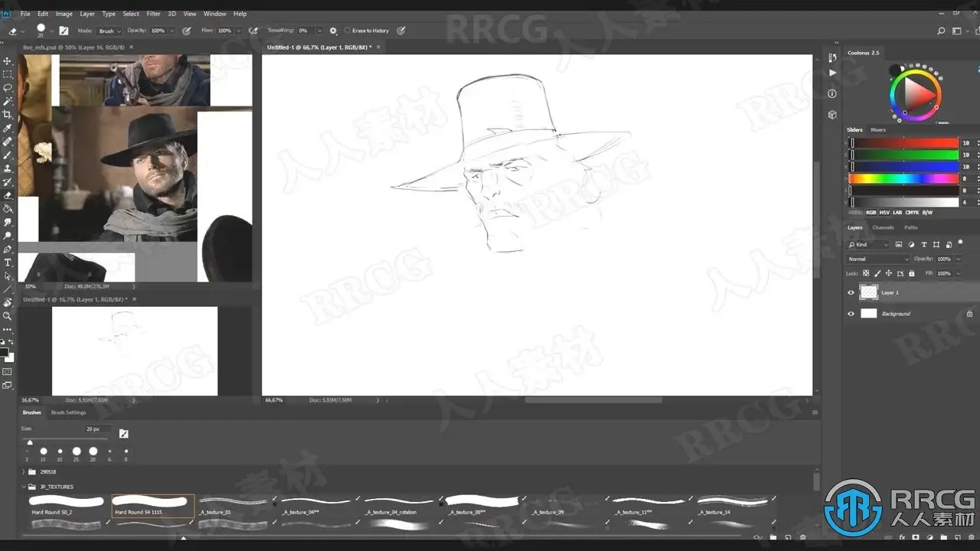
Task: Lock layer position icon
Action: (888, 273)
